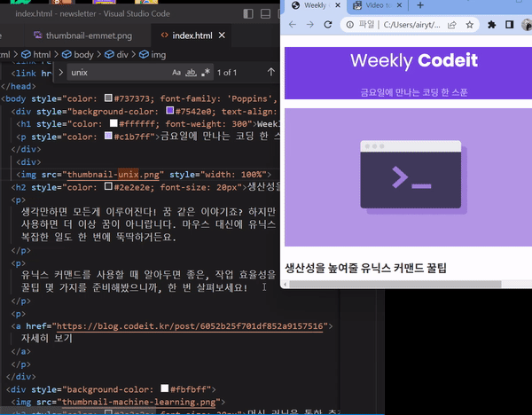Open color picker for #7542e0 swatch
Image resolution: width=532 pixels, height=415 pixels.
pos(170,111)
